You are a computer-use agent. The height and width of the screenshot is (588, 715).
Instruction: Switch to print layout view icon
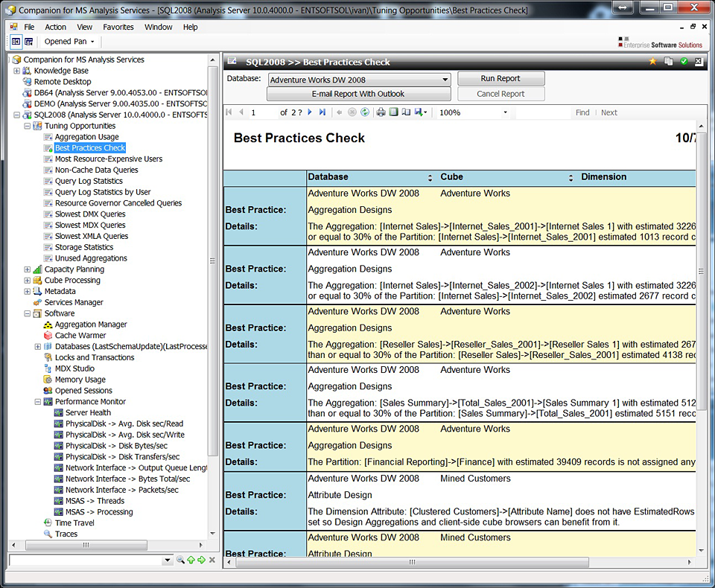393,112
